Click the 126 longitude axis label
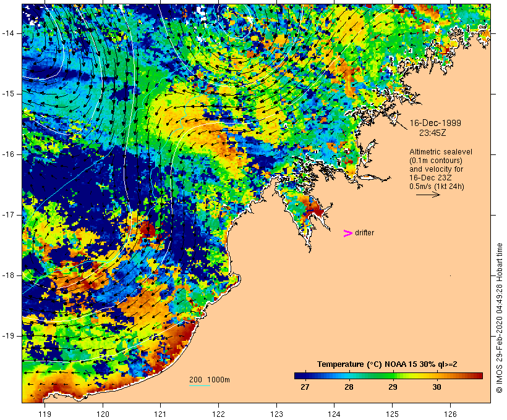 tap(450, 414)
